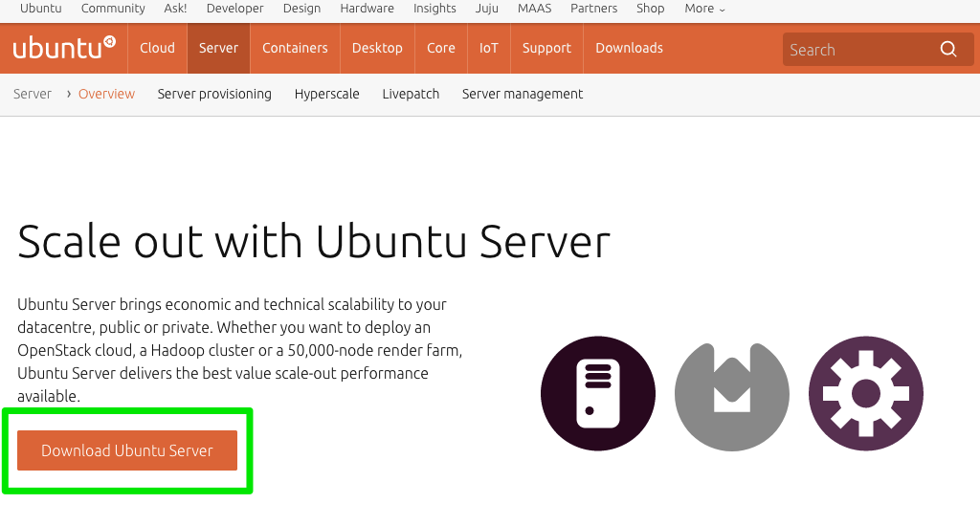Click the Download Ubuntu Server button
The width and height of the screenshot is (980, 526).
[x=127, y=450]
